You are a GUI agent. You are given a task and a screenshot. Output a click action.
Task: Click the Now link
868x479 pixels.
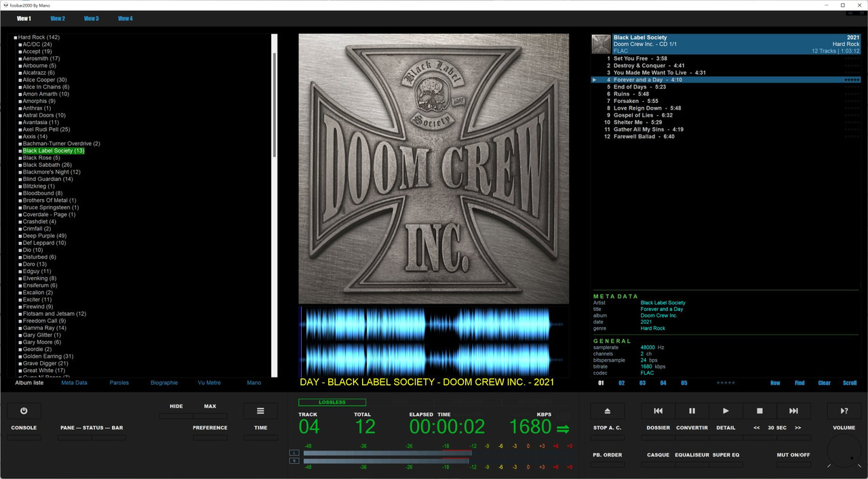pos(775,383)
